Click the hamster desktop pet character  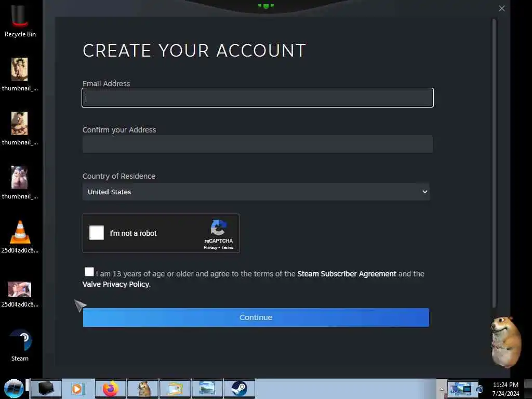(506, 342)
